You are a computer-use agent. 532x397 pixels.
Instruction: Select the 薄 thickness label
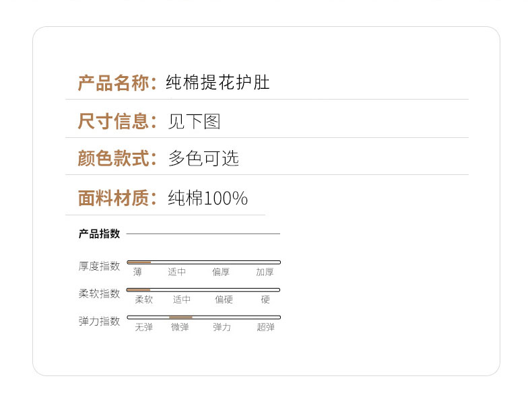[x=137, y=272]
